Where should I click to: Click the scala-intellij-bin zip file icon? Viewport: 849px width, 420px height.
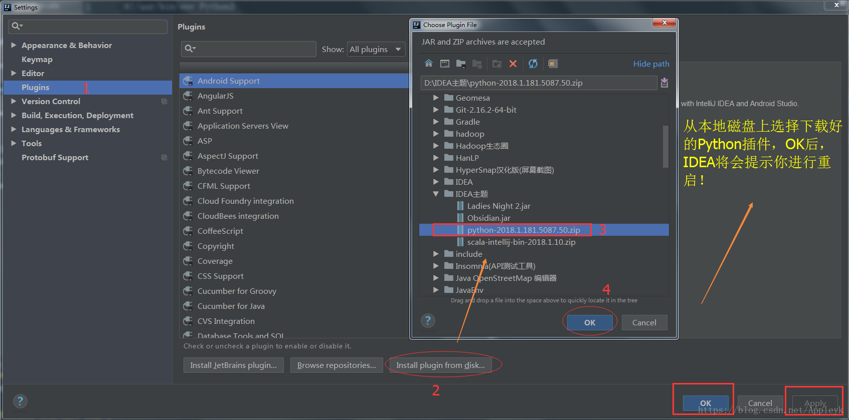tap(460, 242)
